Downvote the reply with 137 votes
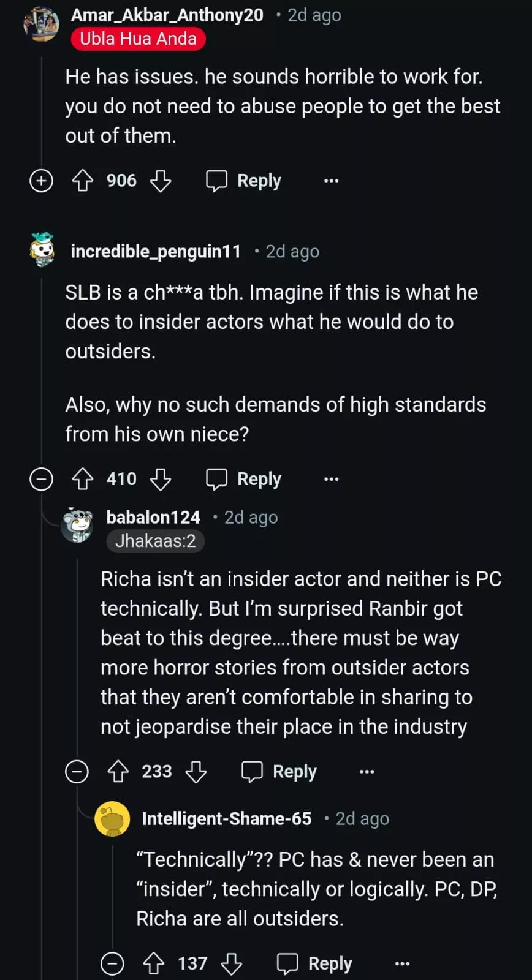The width and height of the screenshot is (532, 980). pyautogui.click(x=232, y=964)
